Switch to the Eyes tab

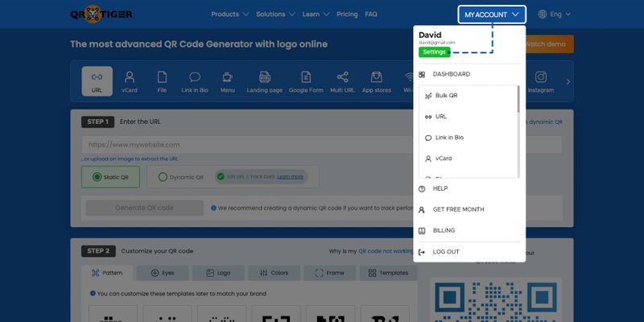(163, 273)
